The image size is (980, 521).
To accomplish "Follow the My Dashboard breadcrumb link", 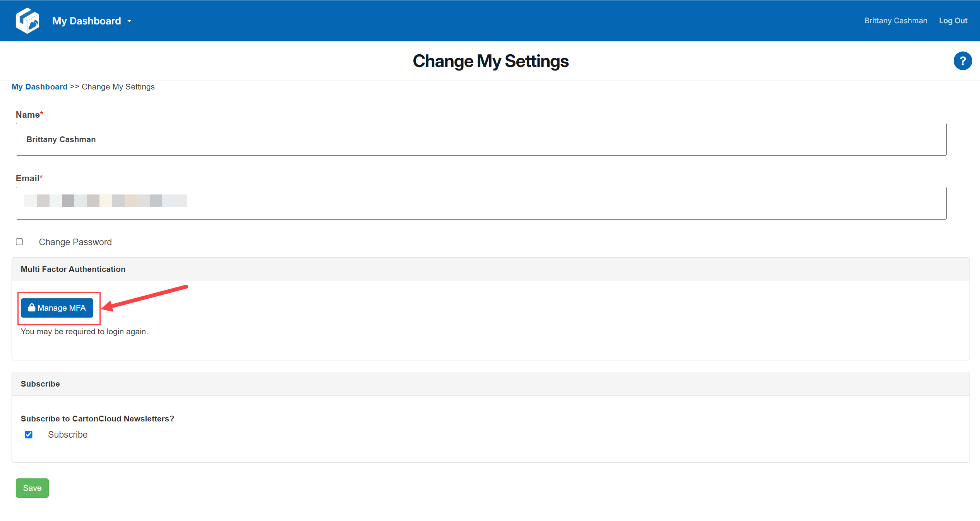I will (x=39, y=87).
